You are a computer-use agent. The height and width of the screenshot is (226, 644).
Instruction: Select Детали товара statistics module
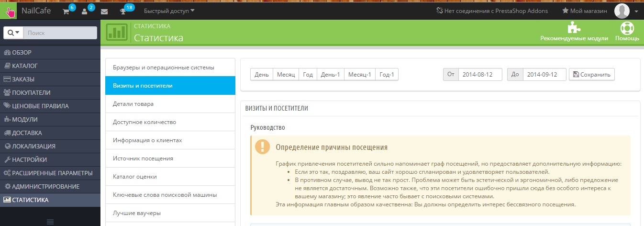point(170,104)
